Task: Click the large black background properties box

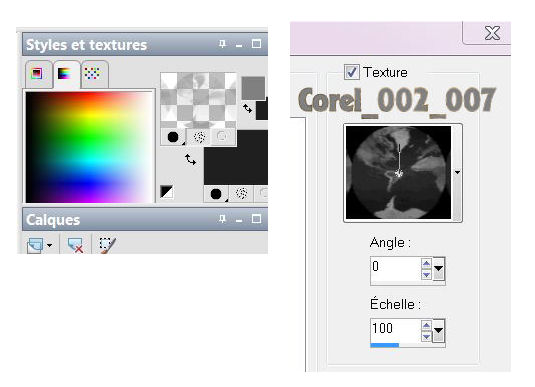Action: click(x=236, y=157)
